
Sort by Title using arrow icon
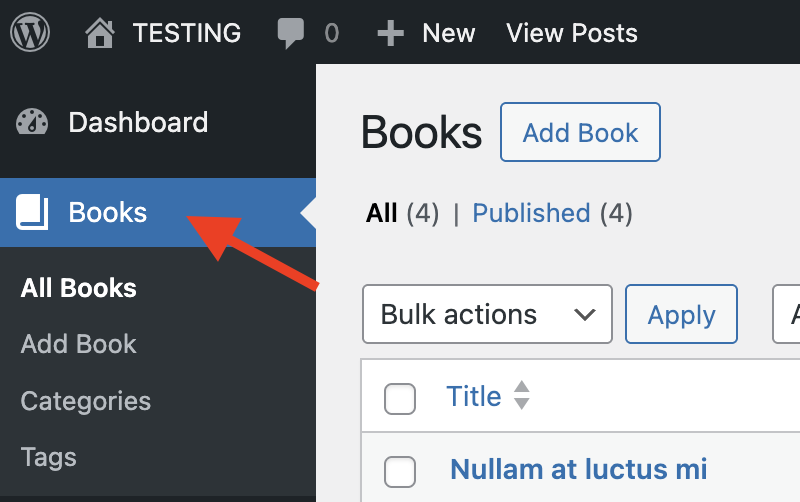tap(521, 396)
